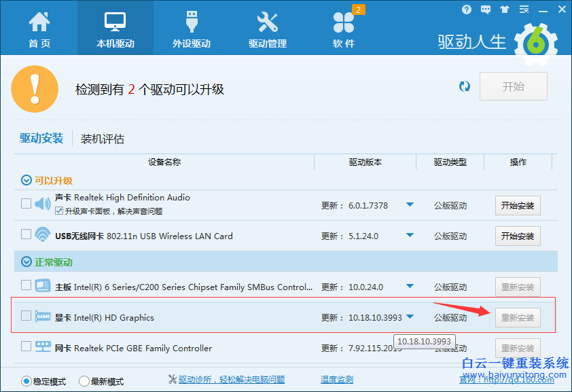Select the 最新模式 radio button
This screenshot has height=392, width=572.
point(84,381)
